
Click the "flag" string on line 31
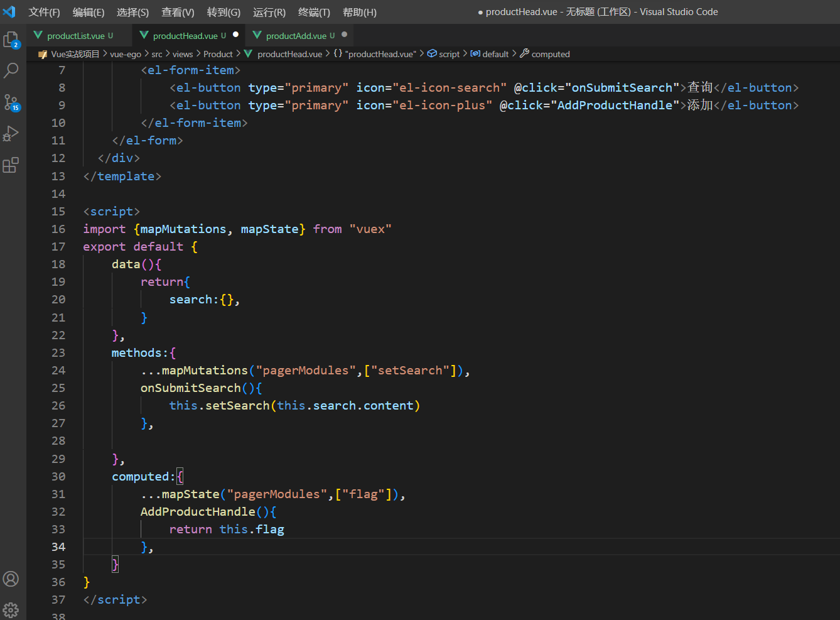(x=363, y=494)
